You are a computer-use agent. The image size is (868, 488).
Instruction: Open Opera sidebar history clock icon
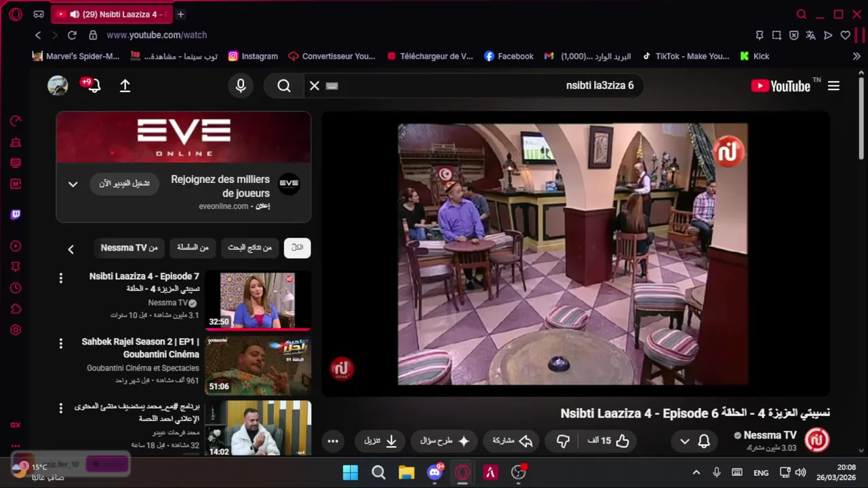16,288
